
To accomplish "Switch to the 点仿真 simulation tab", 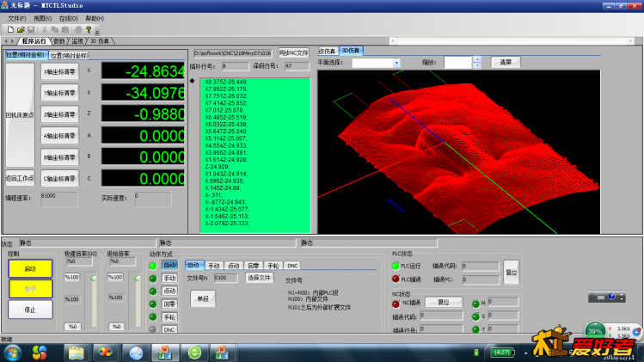I will click(x=328, y=51).
